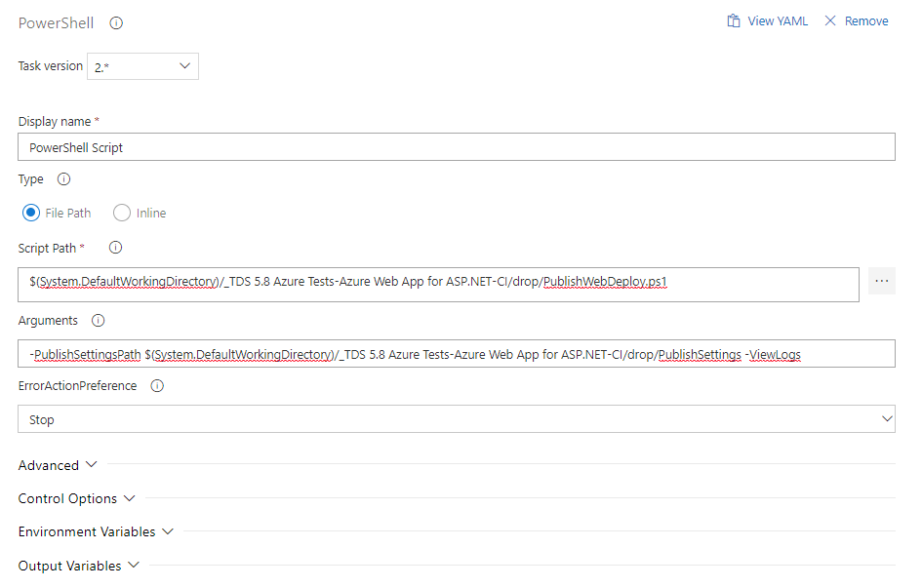Screen dimensions: 922x588
Task: Click the ViewLogs link in Arguments
Action: pos(775,354)
